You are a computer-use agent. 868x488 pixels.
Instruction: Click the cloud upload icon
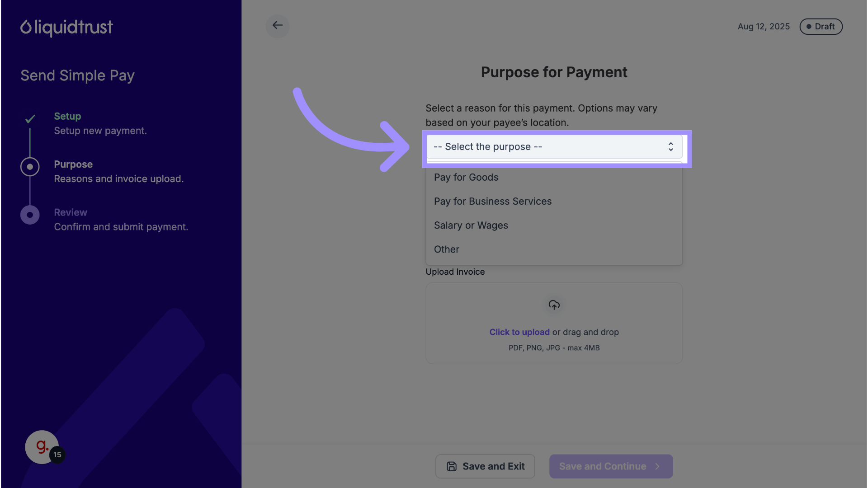click(554, 305)
